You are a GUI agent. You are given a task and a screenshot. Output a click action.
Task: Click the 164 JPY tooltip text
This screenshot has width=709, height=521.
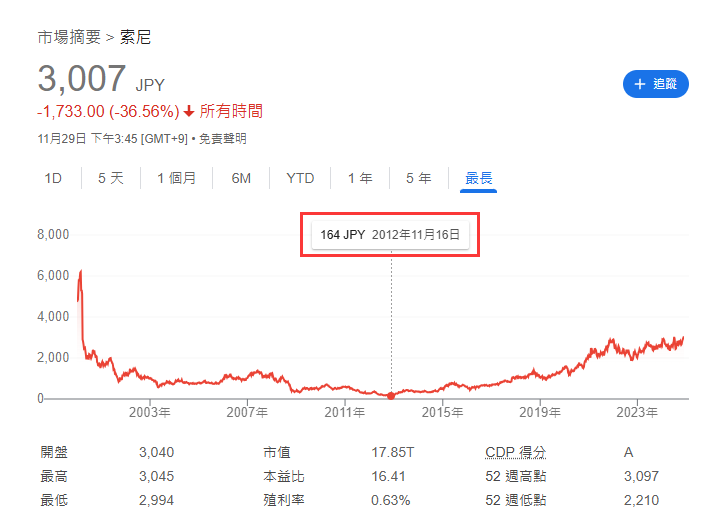point(342,235)
